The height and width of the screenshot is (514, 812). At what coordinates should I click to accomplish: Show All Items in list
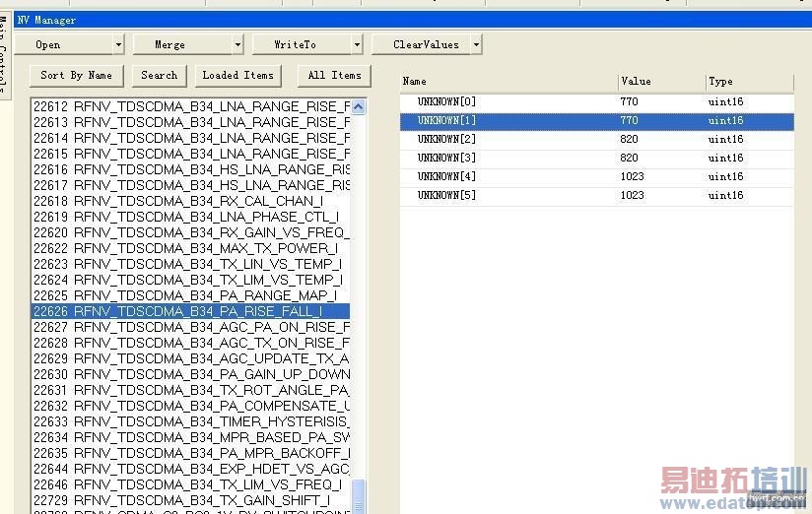[334, 76]
